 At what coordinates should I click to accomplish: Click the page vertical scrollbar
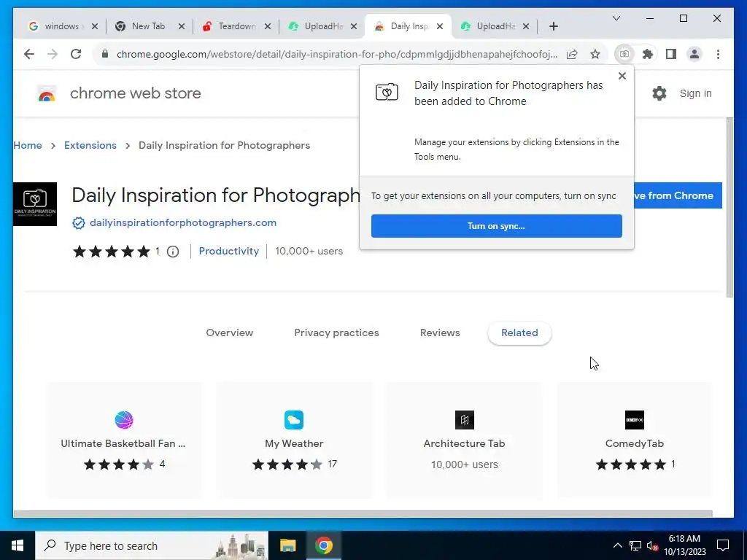[729, 207]
